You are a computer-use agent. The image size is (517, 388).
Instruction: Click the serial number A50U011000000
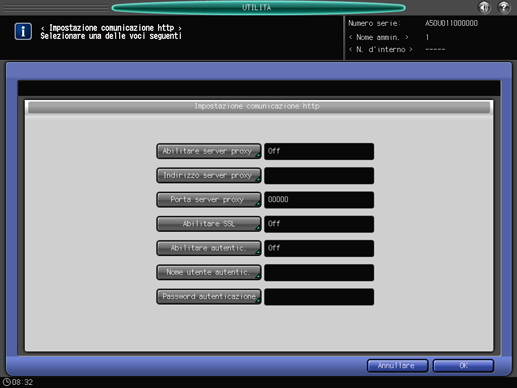tap(451, 23)
